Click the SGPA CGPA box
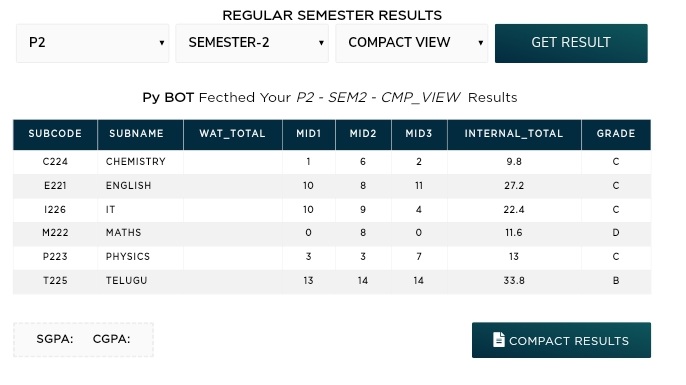This screenshot has width=686, height=385. [83, 340]
